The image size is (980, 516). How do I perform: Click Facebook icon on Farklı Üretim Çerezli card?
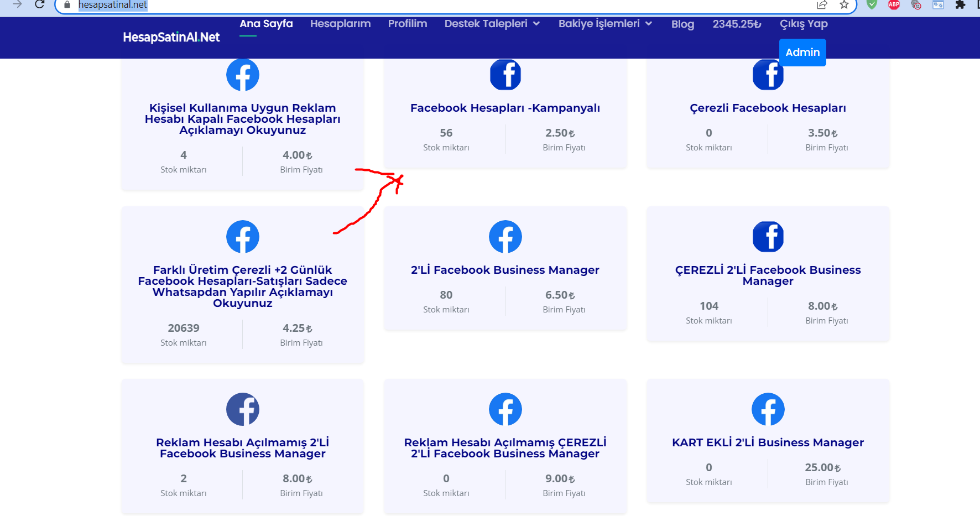coord(243,237)
